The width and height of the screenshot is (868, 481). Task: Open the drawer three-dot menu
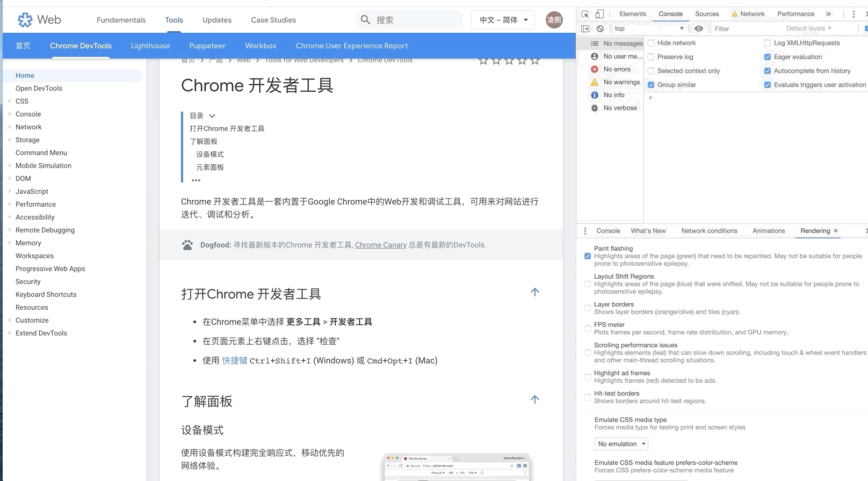pyautogui.click(x=585, y=231)
